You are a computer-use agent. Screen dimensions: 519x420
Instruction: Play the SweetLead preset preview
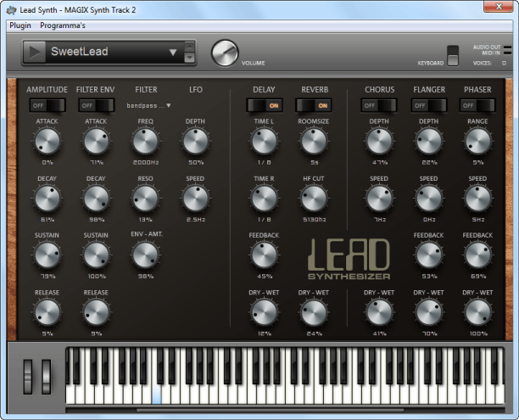pos(35,52)
